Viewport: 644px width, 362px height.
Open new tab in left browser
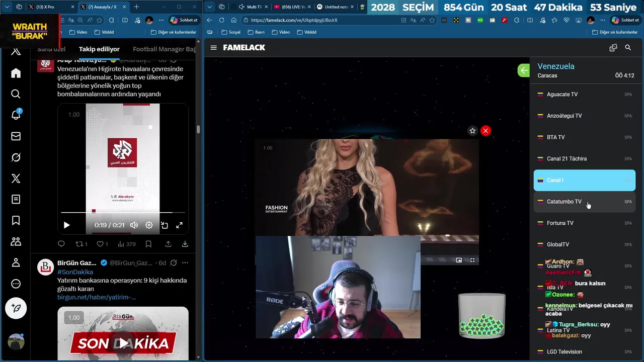click(x=136, y=7)
